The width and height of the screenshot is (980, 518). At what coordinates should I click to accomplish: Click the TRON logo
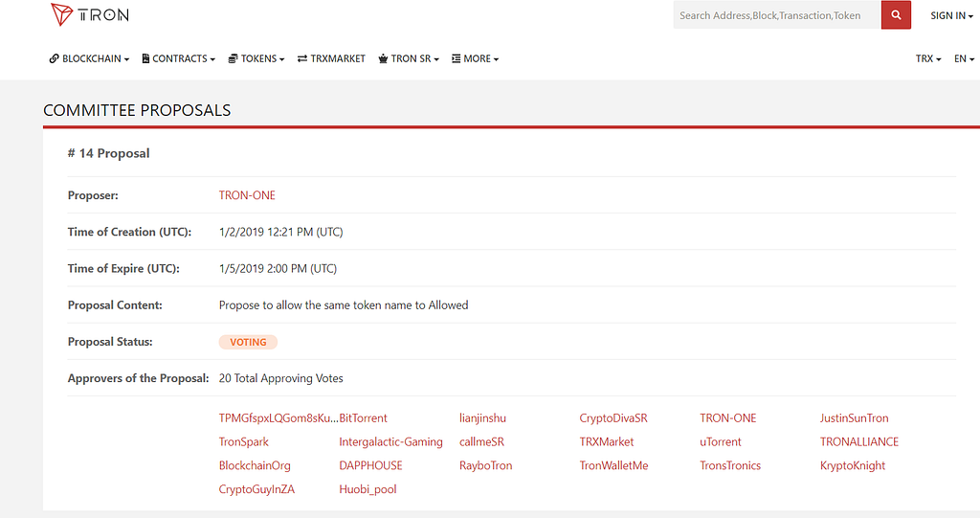pos(90,14)
